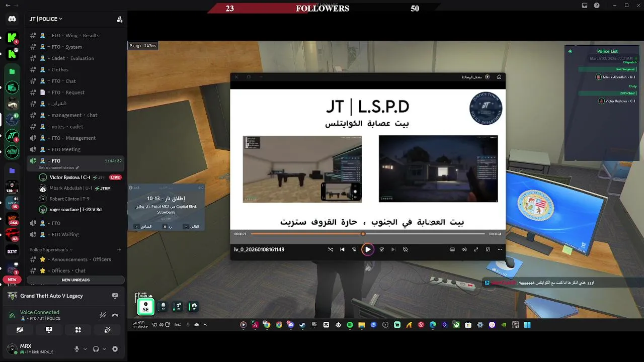The width and height of the screenshot is (644, 362).
Task: Click the NEW UNREADS pill
Action: [x=75, y=280]
